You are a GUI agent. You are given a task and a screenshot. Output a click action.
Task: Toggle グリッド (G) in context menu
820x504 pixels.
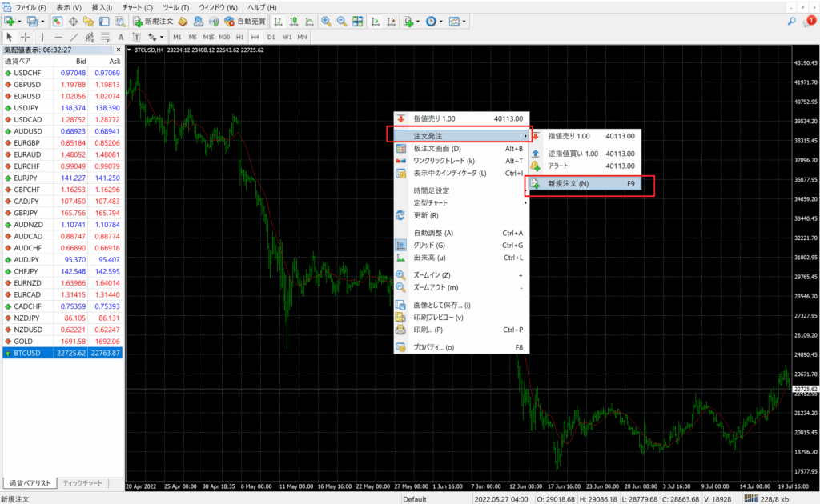(x=461, y=245)
